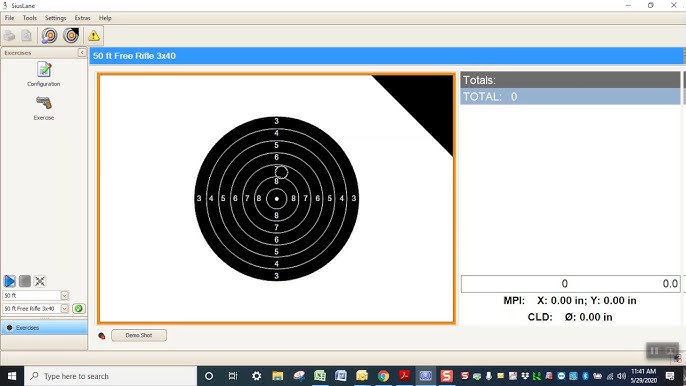Image resolution: width=686 pixels, height=386 pixels.
Task: Click the red icon left of Demo Shot
Action: [102, 336]
